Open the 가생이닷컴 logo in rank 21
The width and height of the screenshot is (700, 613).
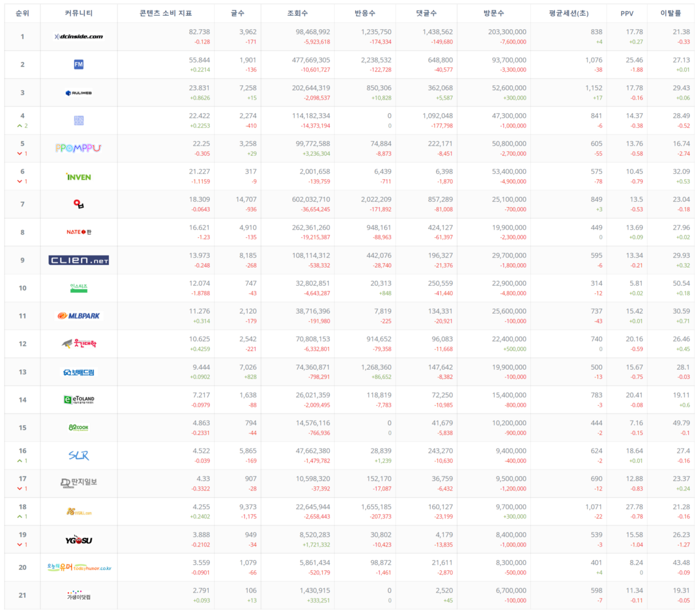point(79,595)
